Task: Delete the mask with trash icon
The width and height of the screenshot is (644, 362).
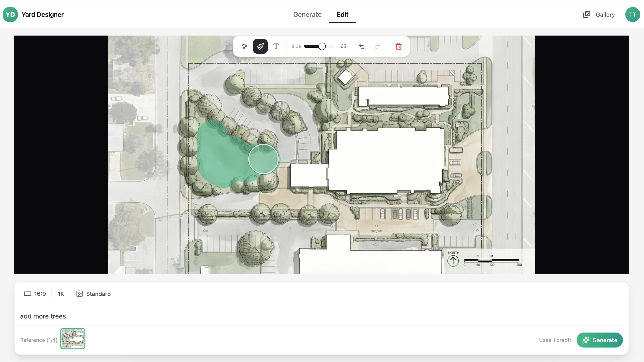Action: click(399, 47)
